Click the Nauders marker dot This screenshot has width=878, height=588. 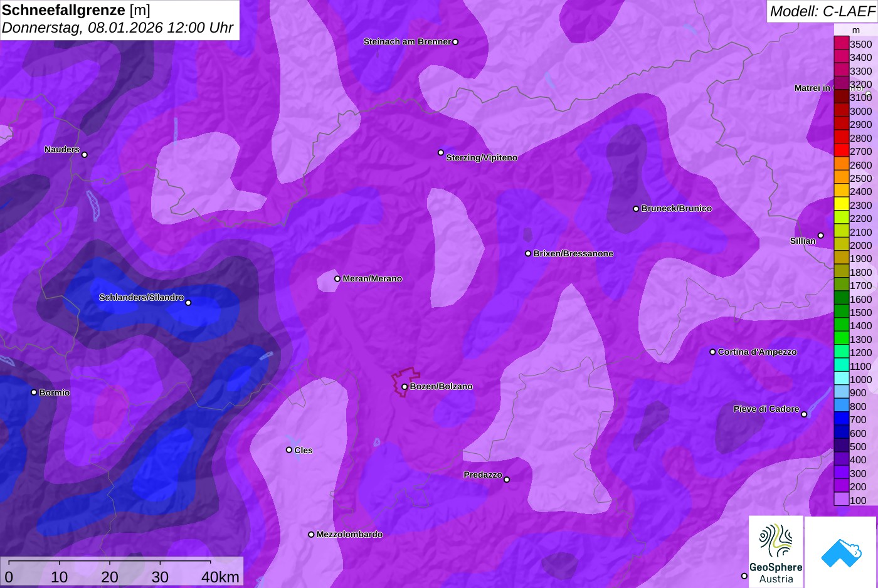[85, 155]
